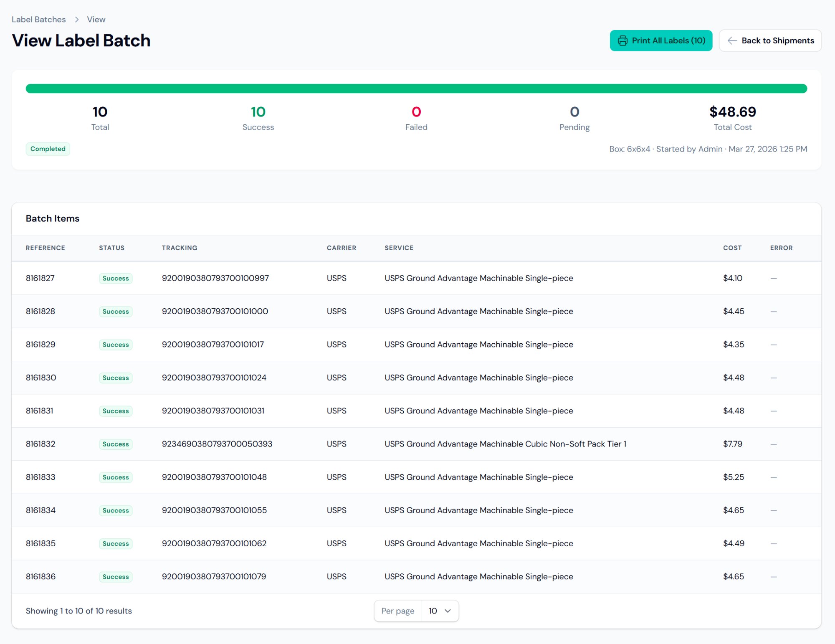Go to Label Batches breadcrumb
835x644 pixels.
[x=38, y=20]
